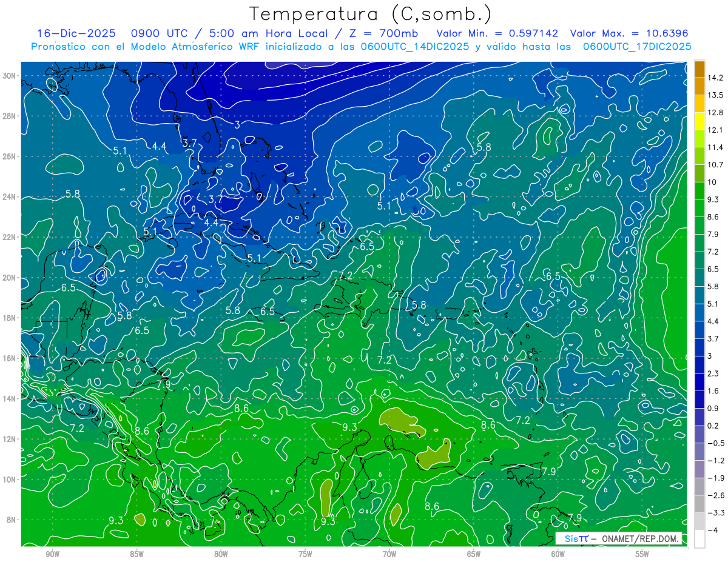Viewport: 728px width, 562px height.
Task: Click the 2.3 colorbar scale label
Action: [713, 373]
